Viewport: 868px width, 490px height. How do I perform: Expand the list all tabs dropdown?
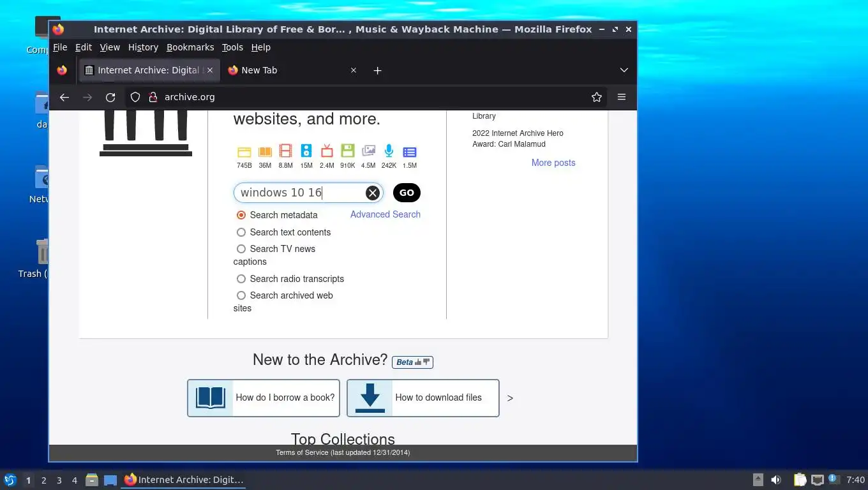tap(624, 70)
